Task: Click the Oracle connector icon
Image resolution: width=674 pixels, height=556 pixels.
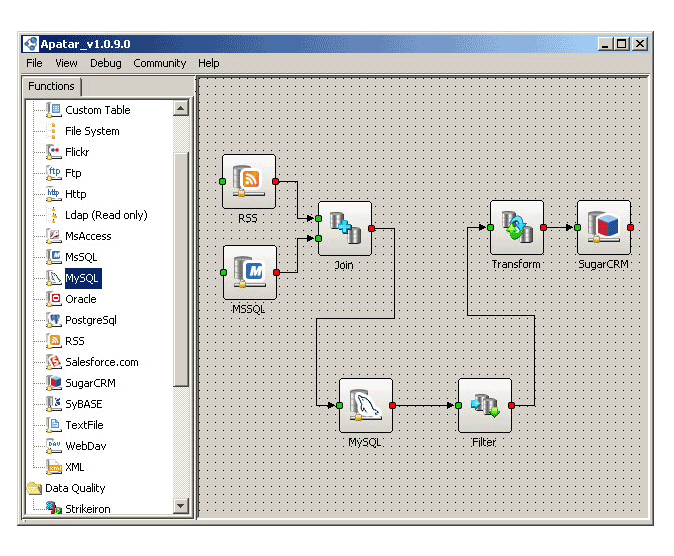Action: click(54, 299)
